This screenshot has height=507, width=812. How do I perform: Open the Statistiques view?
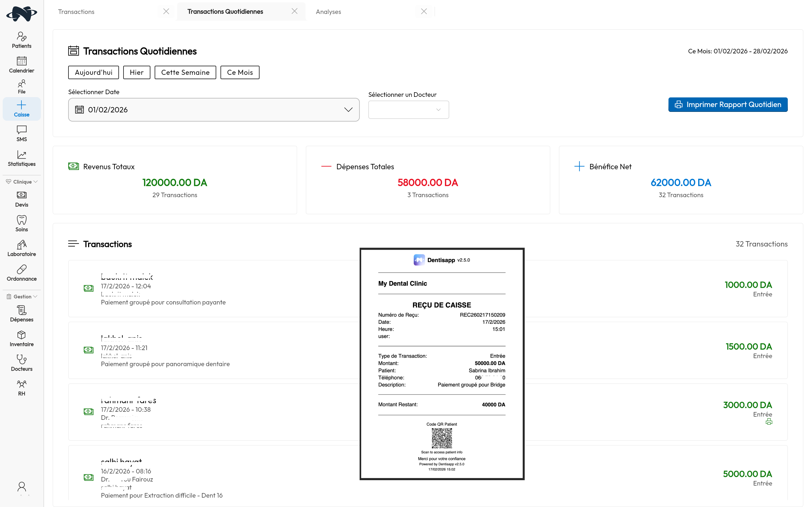tap(21, 158)
